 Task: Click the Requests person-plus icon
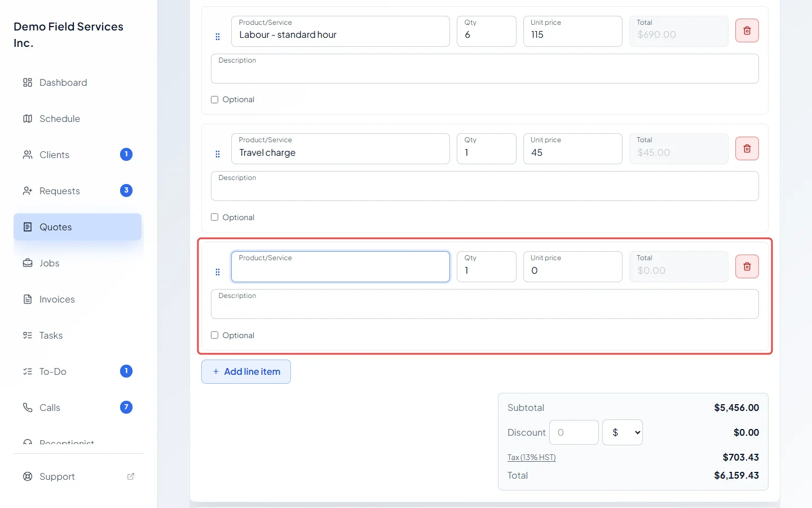pyautogui.click(x=28, y=191)
